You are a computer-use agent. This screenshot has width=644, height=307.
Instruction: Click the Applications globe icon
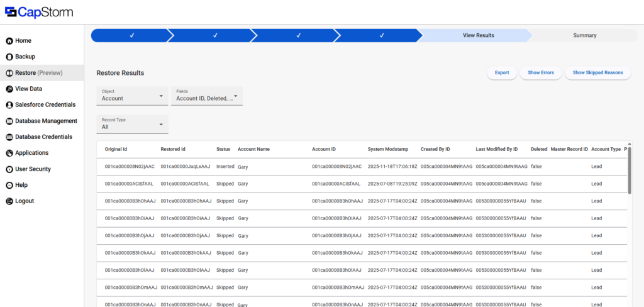9,153
